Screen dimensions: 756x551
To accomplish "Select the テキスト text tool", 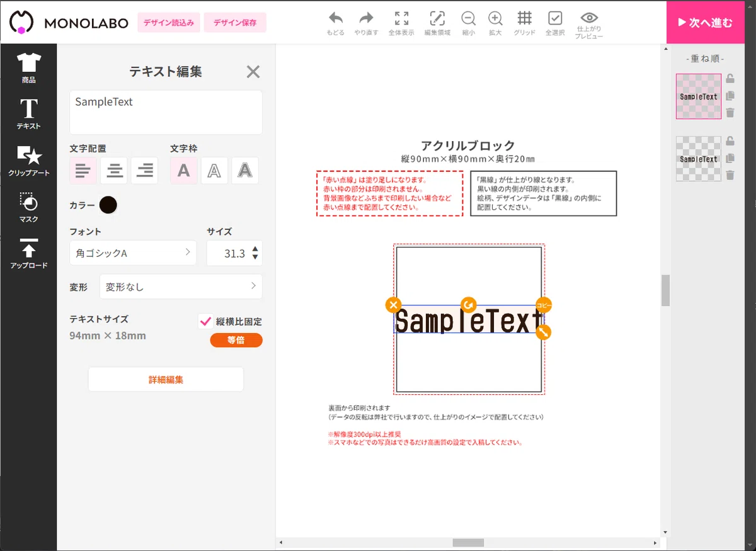I will 28,114.
